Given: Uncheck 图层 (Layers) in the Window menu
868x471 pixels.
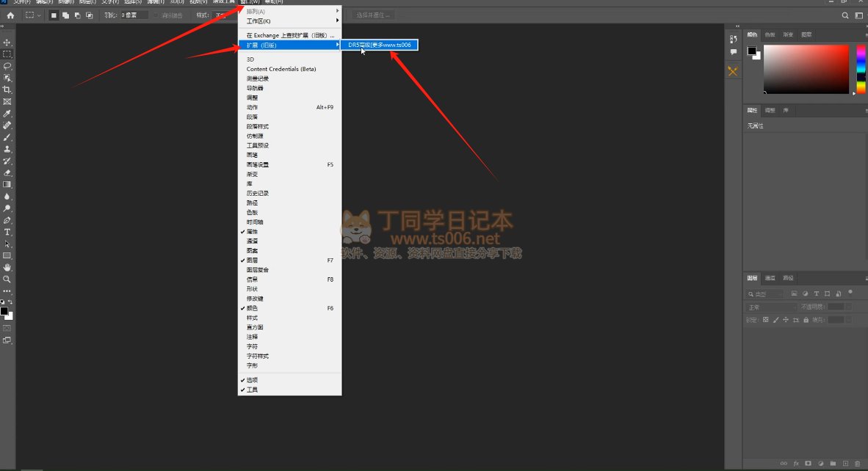Looking at the screenshot, I should pyautogui.click(x=252, y=260).
